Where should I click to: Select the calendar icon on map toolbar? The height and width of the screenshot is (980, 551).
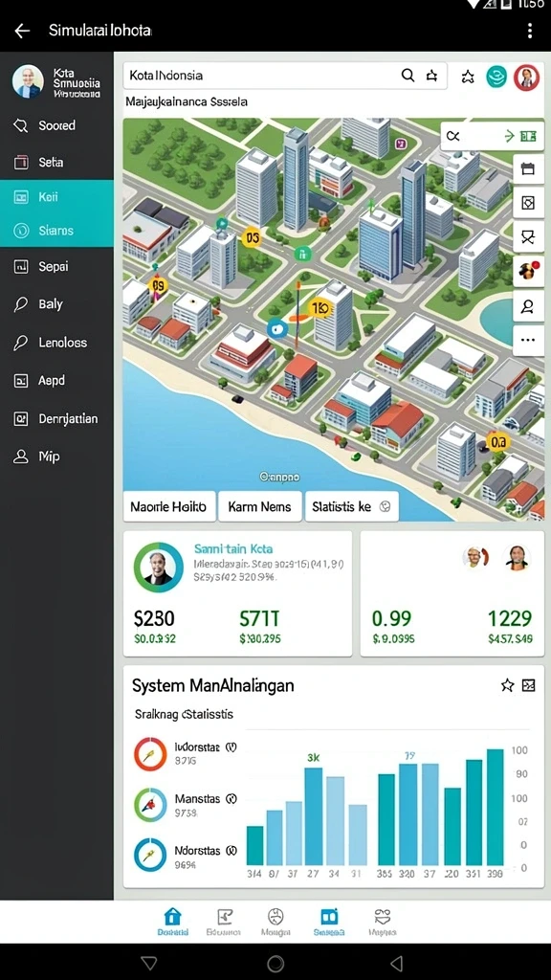(x=528, y=168)
